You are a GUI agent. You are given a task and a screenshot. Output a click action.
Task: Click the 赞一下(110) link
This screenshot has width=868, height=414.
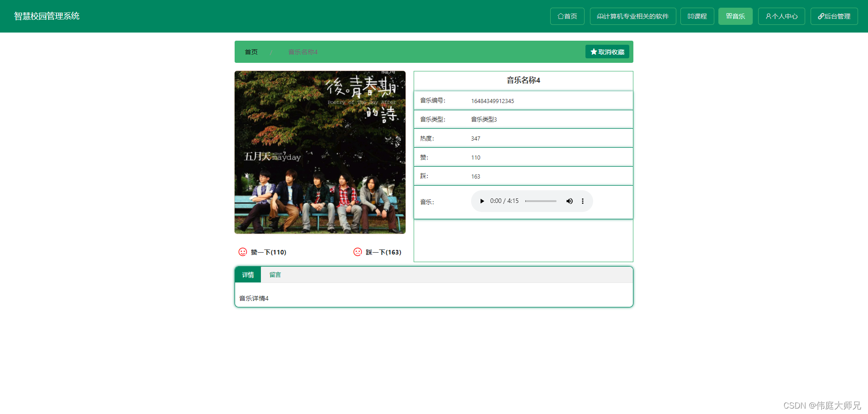[269, 252]
